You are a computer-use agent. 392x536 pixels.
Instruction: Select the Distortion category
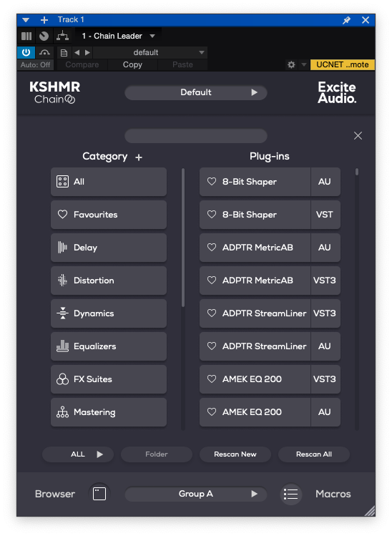pyautogui.click(x=109, y=281)
